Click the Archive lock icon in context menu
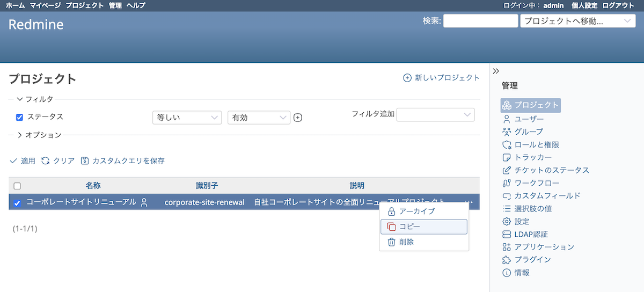 [x=392, y=211]
